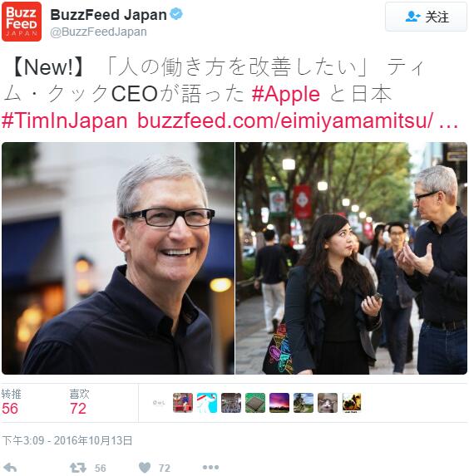
Task: View the 72 喜欢 likes count
Action: pyautogui.click(x=79, y=402)
